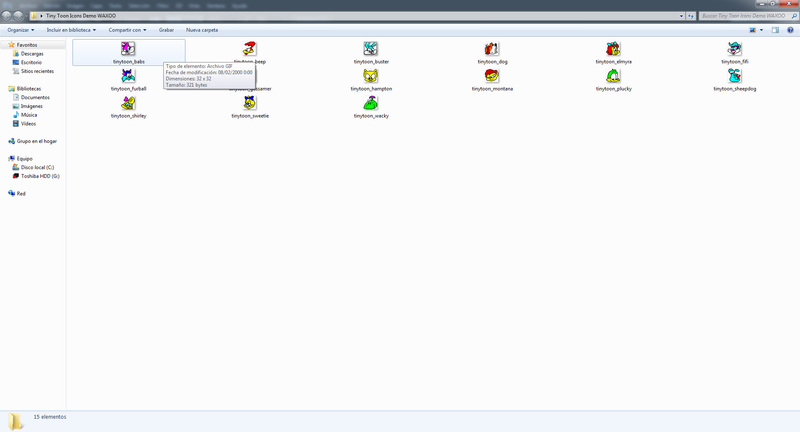Open the address bar history dropdown

pos(681,16)
